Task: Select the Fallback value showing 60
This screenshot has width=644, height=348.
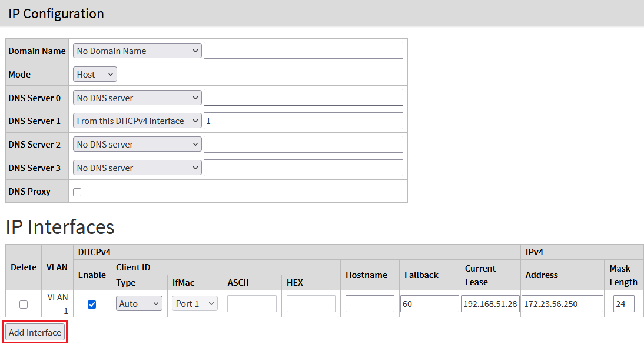Action: pyautogui.click(x=429, y=303)
